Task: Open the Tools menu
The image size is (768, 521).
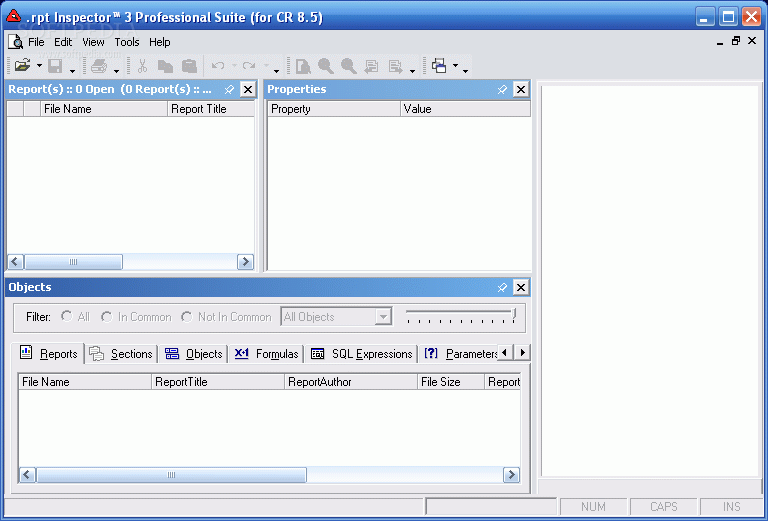Action: (127, 42)
